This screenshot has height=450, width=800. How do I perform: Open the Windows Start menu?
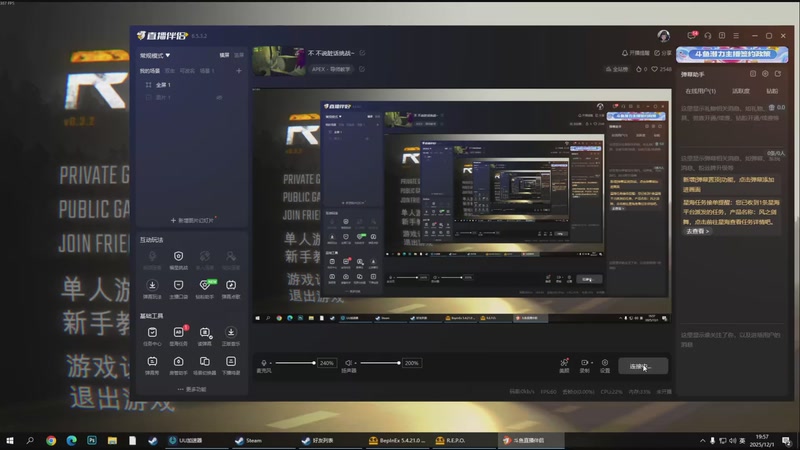click(x=10, y=440)
